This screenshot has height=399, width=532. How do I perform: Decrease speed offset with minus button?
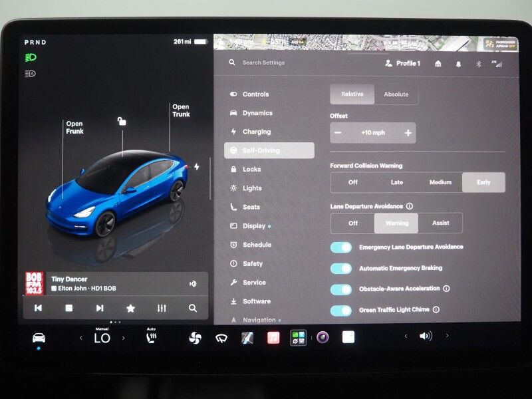338,132
